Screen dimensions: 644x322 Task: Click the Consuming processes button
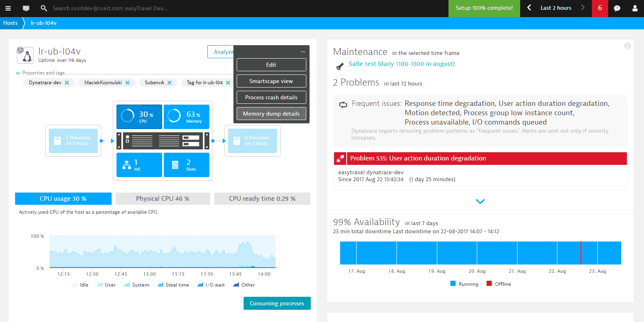[x=277, y=303]
